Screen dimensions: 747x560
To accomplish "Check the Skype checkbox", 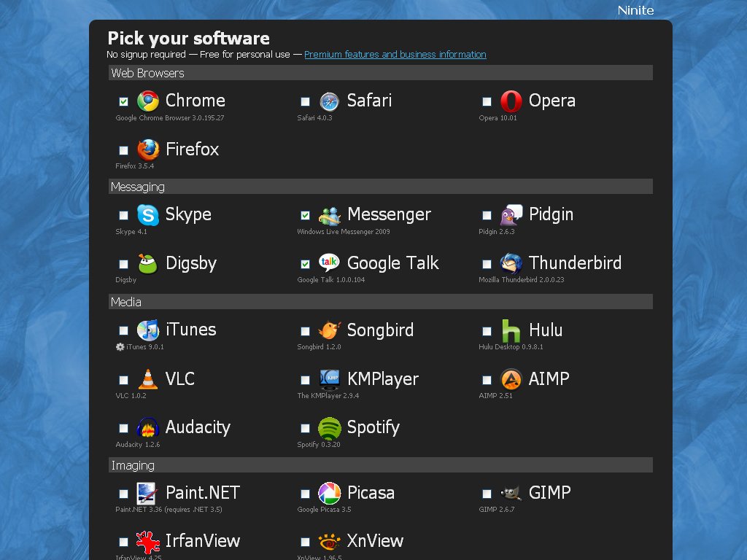I will point(124,215).
